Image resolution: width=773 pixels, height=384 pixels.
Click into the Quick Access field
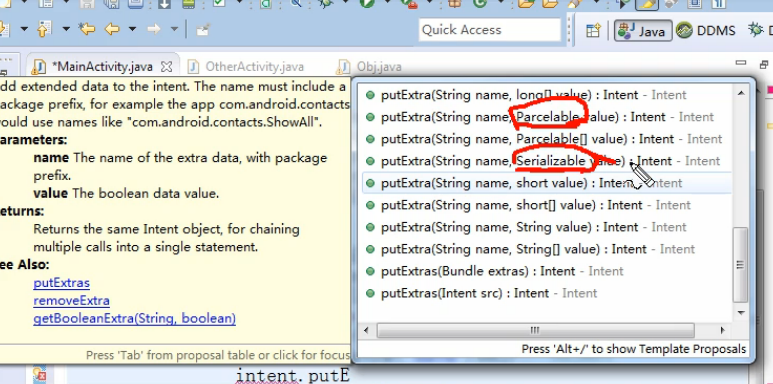tap(490, 30)
